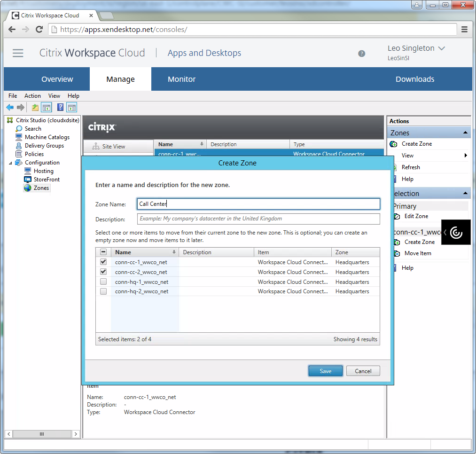Check the conn-hq-1_wwco_net checkbox
476x454 pixels.
click(103, 282)
